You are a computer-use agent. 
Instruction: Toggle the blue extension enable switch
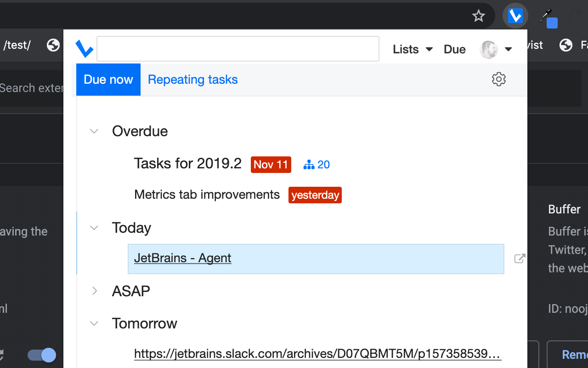(x=42, y=355)
